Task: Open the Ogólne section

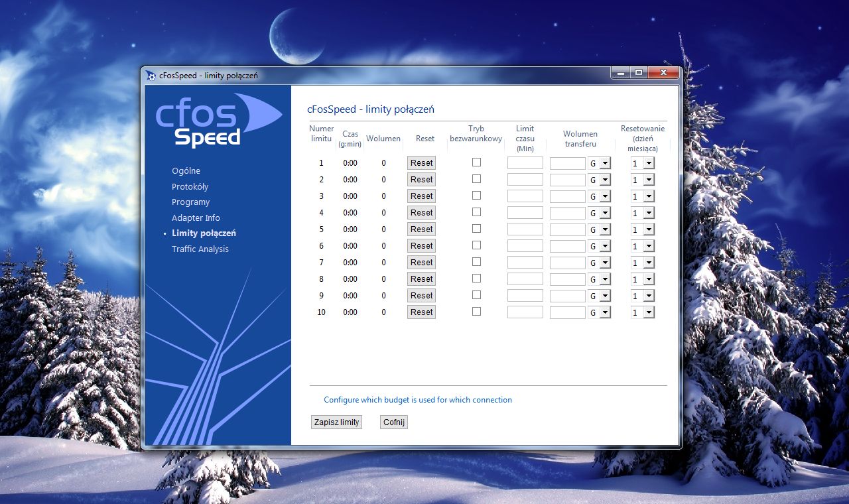Action: click(186, 171)
